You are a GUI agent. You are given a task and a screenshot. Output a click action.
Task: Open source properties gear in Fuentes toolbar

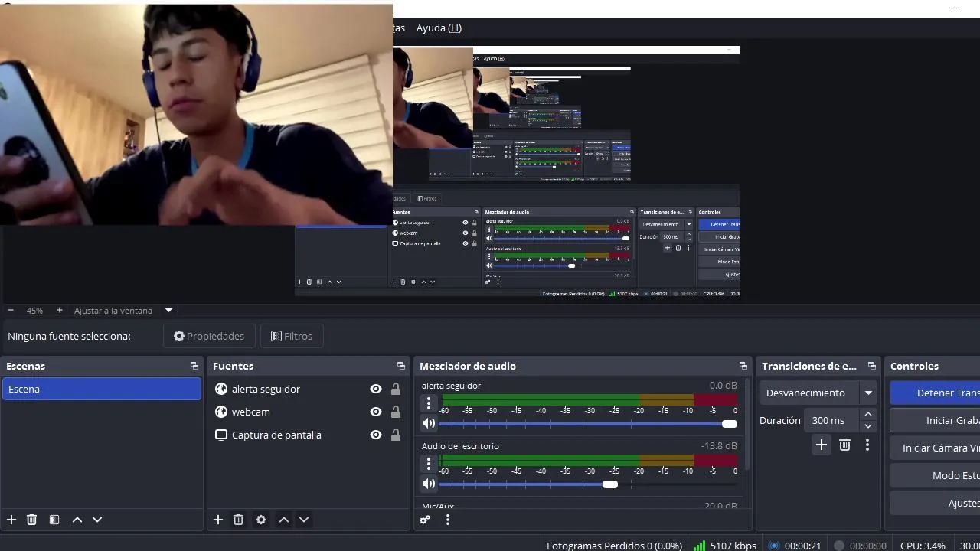261,520
